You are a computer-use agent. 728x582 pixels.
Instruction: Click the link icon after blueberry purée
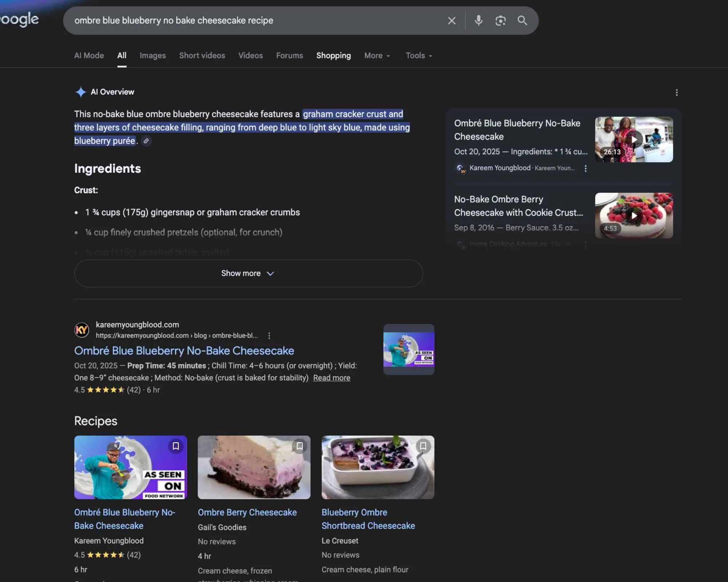146,141
